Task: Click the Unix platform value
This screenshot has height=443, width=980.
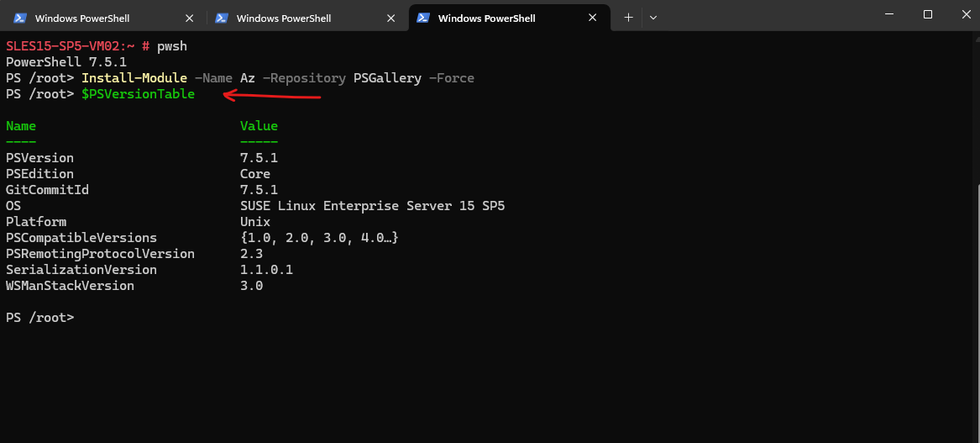Action: (x=255, y=222)
